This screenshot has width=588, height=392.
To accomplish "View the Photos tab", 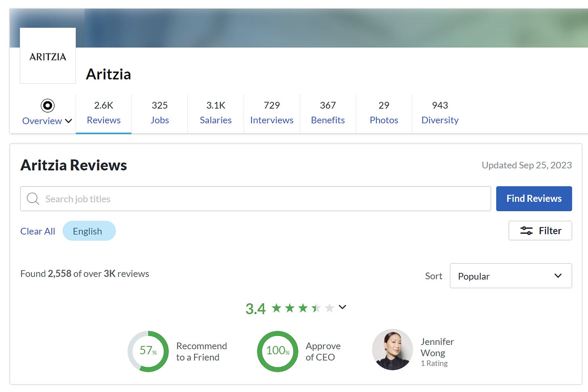I will pos(384,113).
